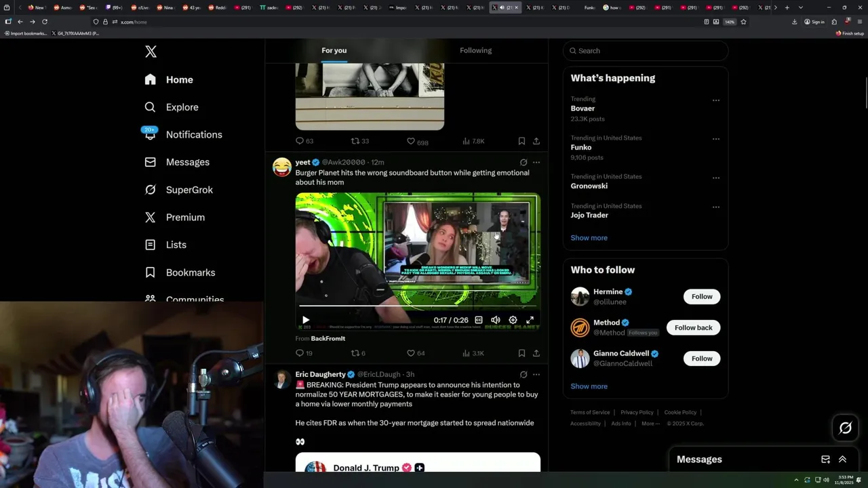Viewport: 868px width, 488px height.
Task: Seek on the video progress bar
Action: point(418,306)
